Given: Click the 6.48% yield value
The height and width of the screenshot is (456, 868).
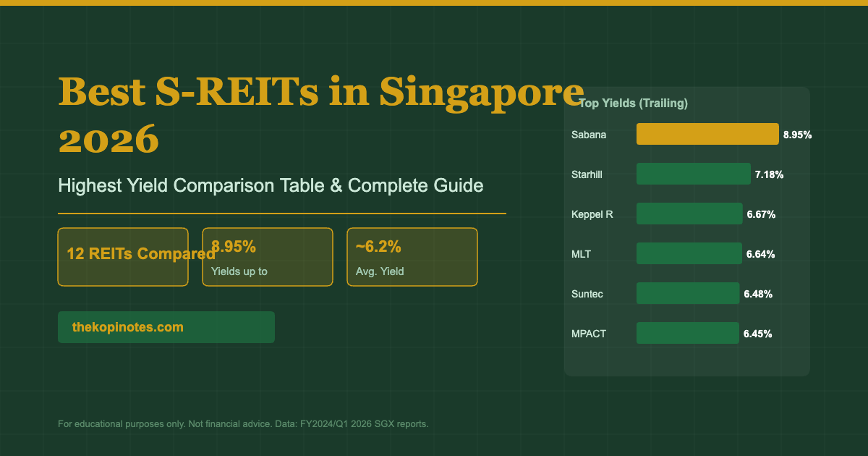Looking at the screenshot, I should pos(758,294).
